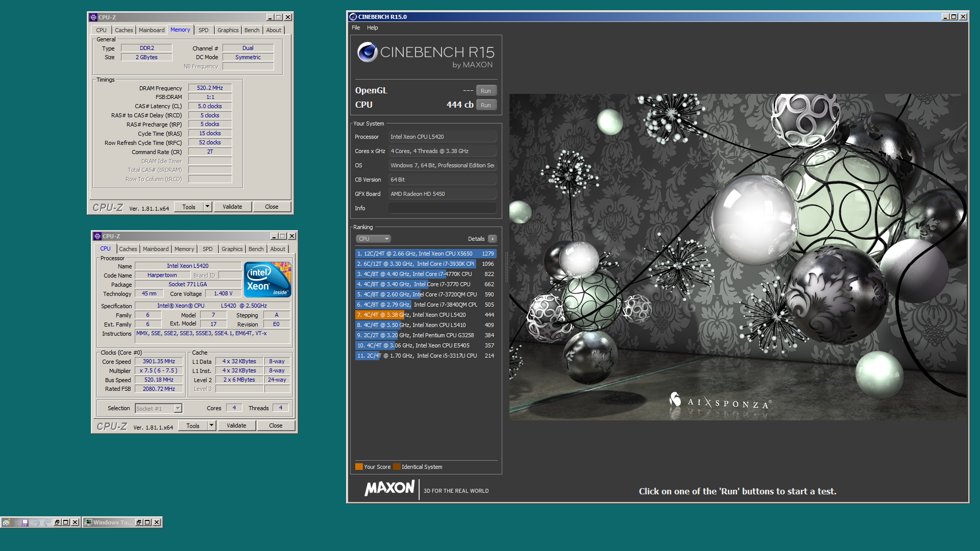Click the Processor field Intel Xeon CPU L5420

pyautogui.click(x=443, y=137)
